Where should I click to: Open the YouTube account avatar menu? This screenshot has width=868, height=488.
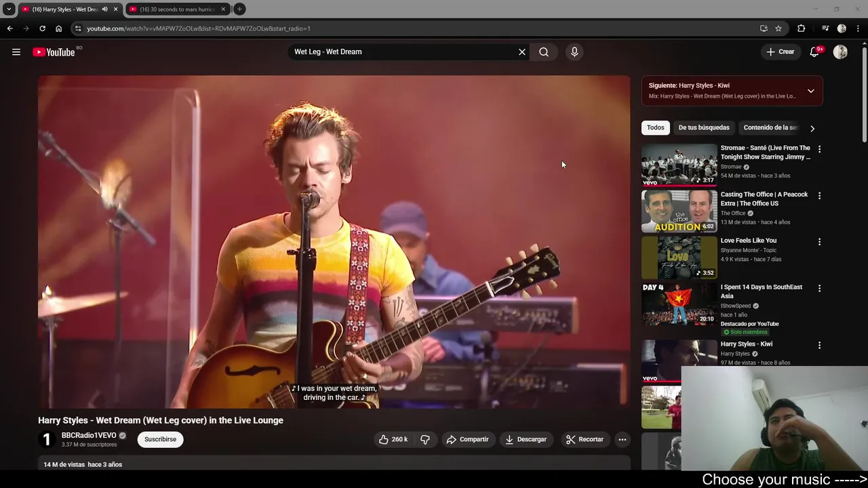tap(840, 52)
